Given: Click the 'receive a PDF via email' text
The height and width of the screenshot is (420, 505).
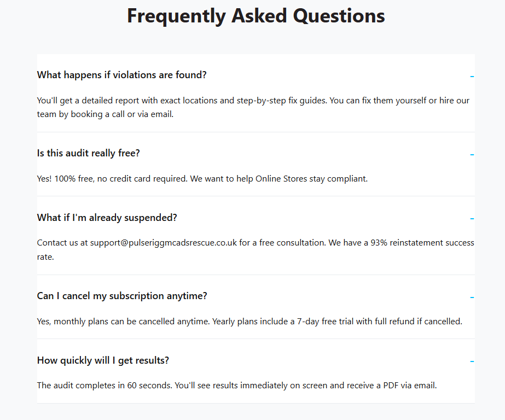Looking at the screenshot, I should tap(392, 386).
